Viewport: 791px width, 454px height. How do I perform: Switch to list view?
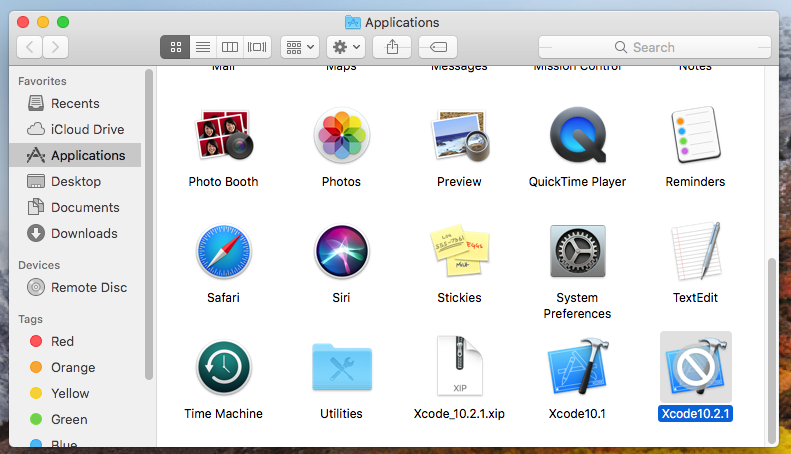pos(203,47)
